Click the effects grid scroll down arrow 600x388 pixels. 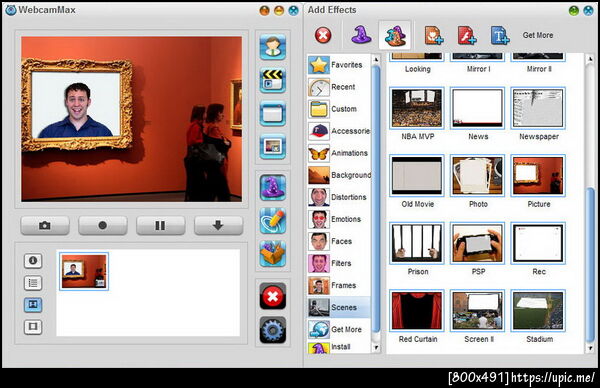click(x=590, y=348)
